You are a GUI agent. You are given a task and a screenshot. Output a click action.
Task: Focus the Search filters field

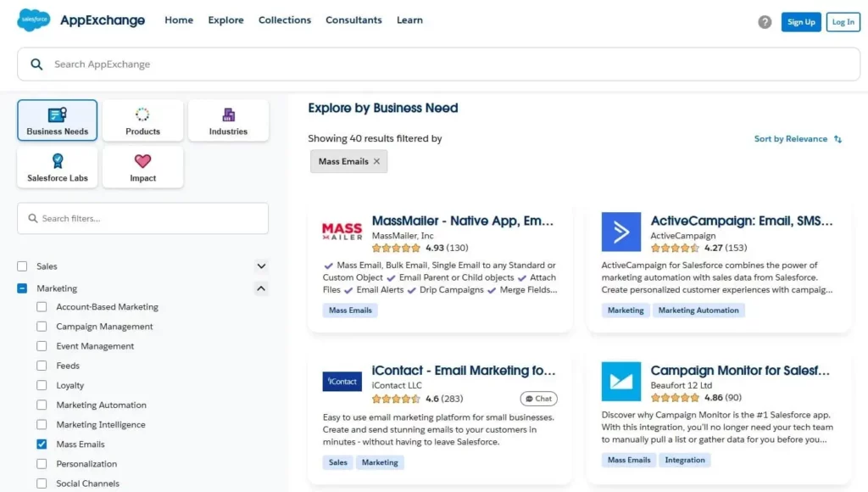click(x=142, y=218)
